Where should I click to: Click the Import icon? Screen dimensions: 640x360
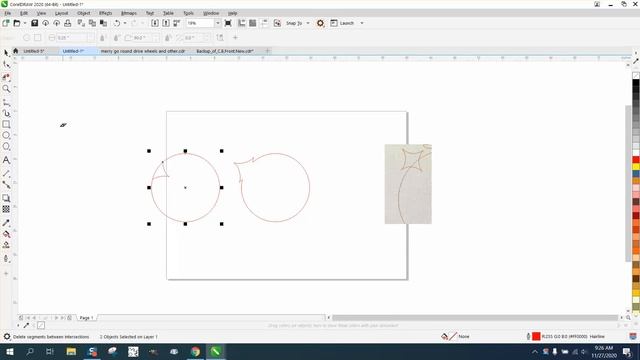(x=155, y=23)
